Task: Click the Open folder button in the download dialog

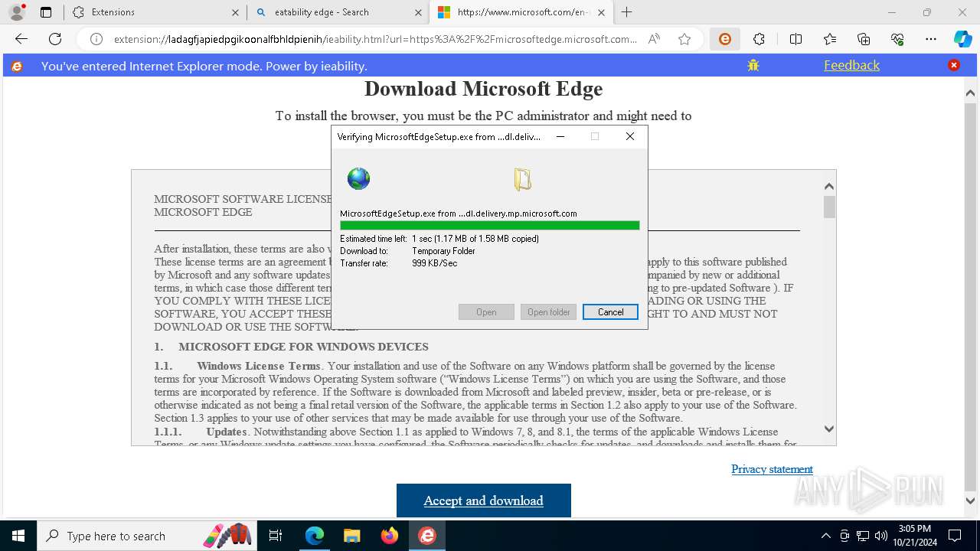Action: point(548,311)
